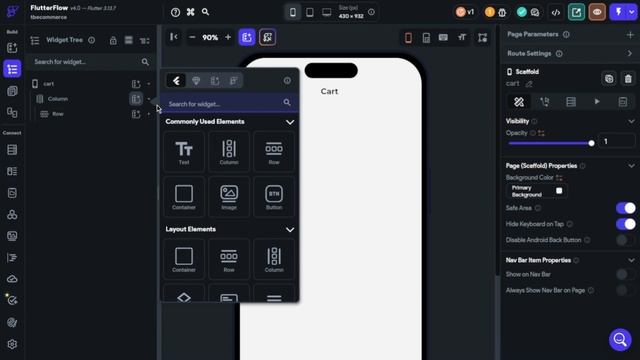Click the project search magnifier in top bar
Viewport: 640px width, 360px height.
click(205, 12)
